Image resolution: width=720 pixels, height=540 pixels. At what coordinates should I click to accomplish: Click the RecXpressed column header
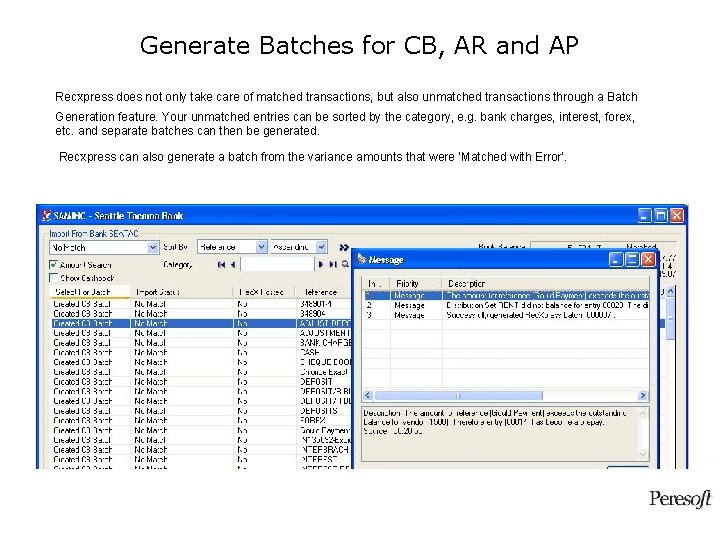264,292
